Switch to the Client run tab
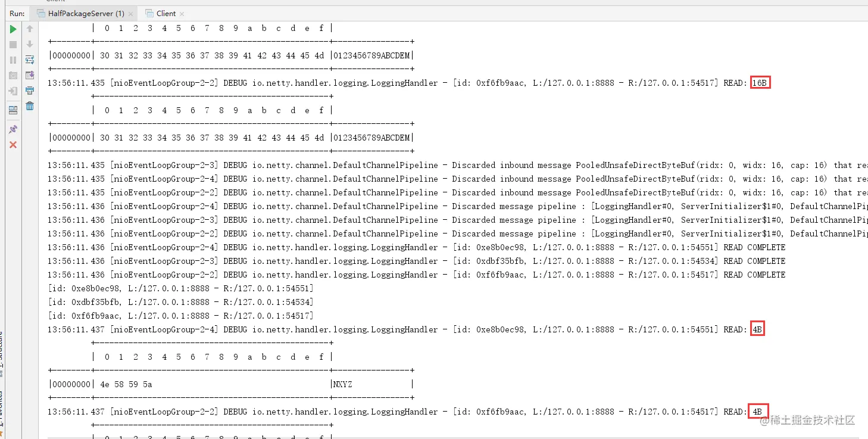The height and width of the screenshot is (439, 868). 166,13
